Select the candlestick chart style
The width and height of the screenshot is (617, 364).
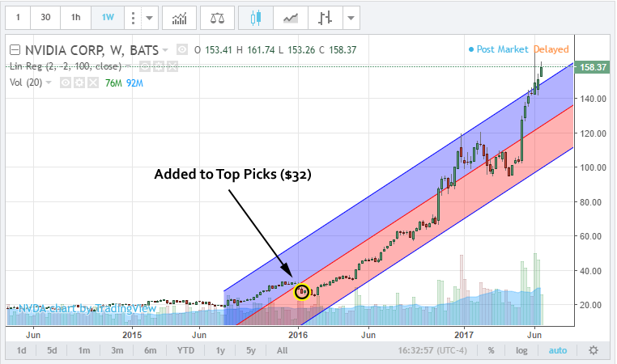[256, 18]
